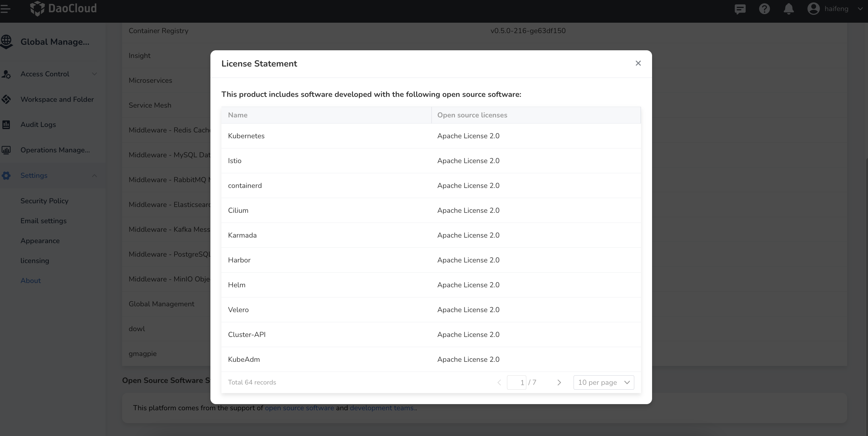The height and width of the screenshot is (436, 868).
Task: Click the haifeng user avatar icon
Action: 813,9
